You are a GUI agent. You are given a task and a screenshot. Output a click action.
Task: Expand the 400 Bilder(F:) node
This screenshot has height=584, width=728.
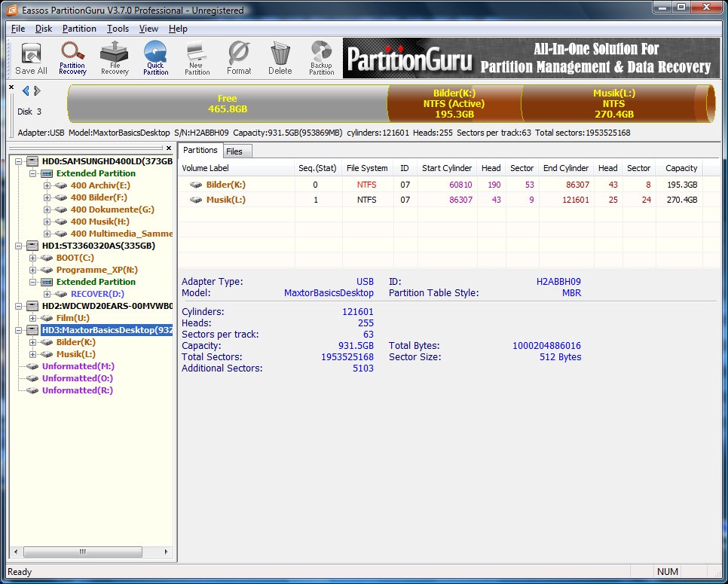pos(47,197)
